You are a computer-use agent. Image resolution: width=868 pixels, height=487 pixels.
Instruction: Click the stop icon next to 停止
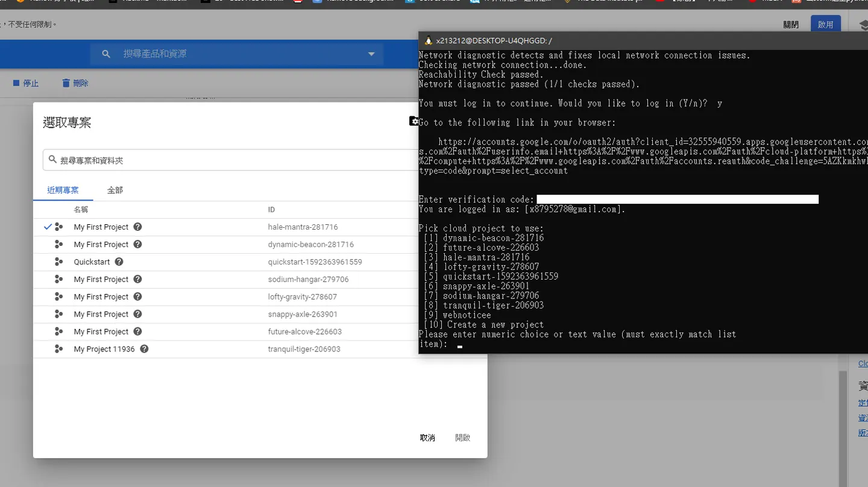pos(16,83)
